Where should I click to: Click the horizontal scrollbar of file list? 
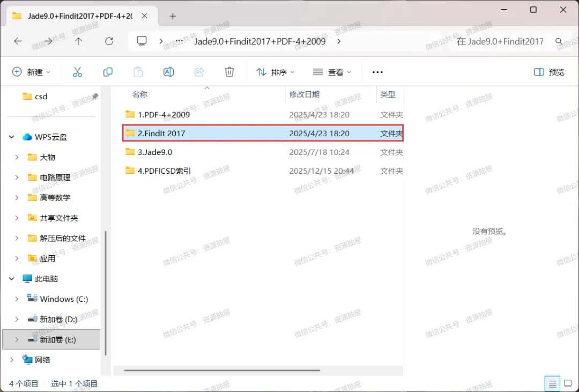(x=222, y=370)
